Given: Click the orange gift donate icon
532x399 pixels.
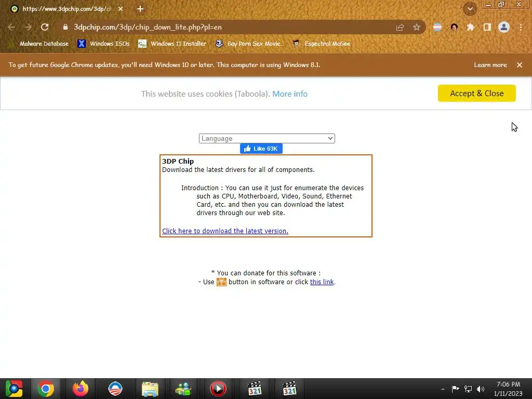Looking at the screenshot, I should (x=221, y=282).
